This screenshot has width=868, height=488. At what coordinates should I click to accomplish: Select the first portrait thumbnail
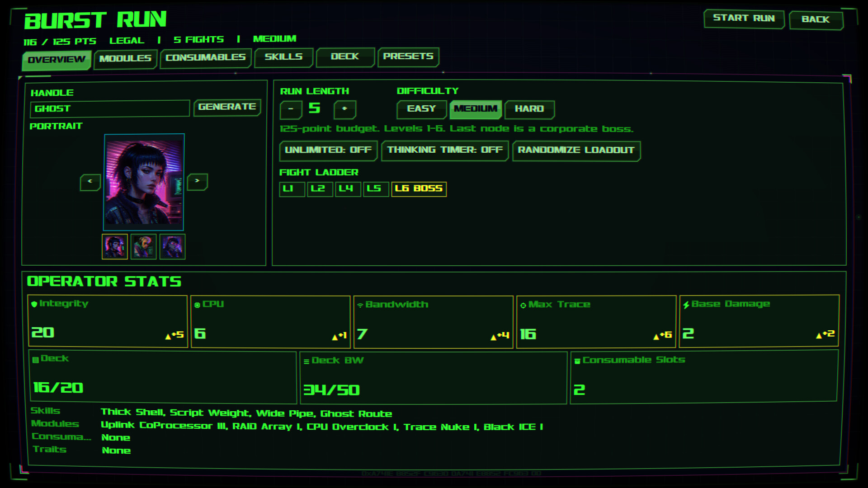click(x=115, y=247)
